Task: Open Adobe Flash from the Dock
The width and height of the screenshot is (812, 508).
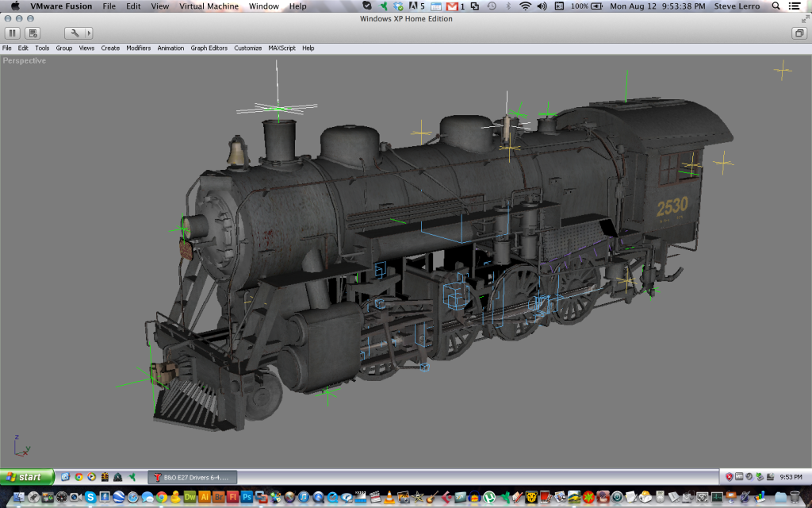Action: [x=232, y=497]
